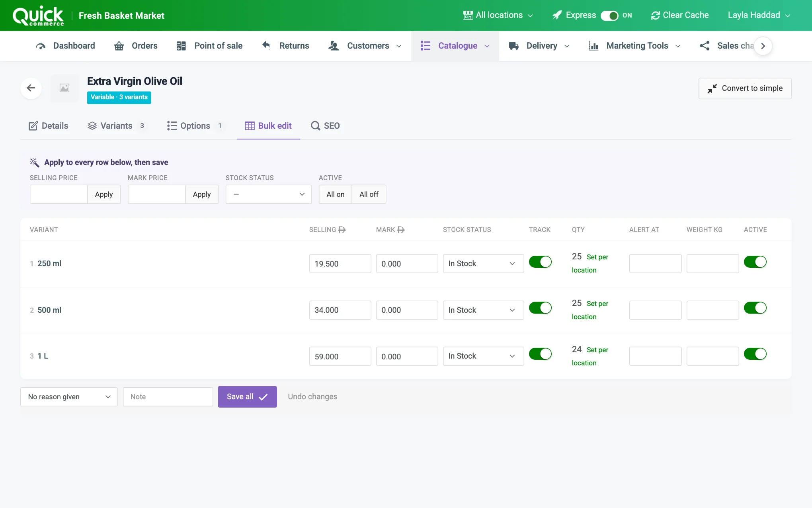Click the Customers person icon
This screenshot has width=812, height=508.
point(334,46)
